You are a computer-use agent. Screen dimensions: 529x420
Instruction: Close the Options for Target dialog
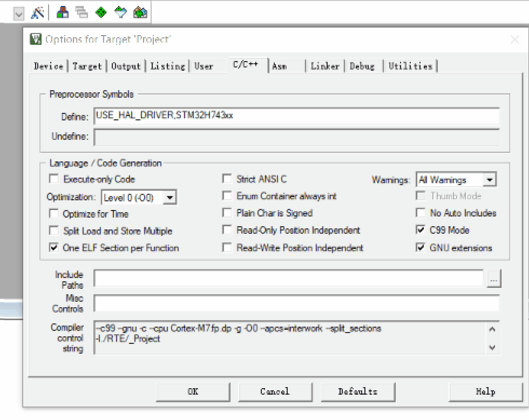[515, 39]
